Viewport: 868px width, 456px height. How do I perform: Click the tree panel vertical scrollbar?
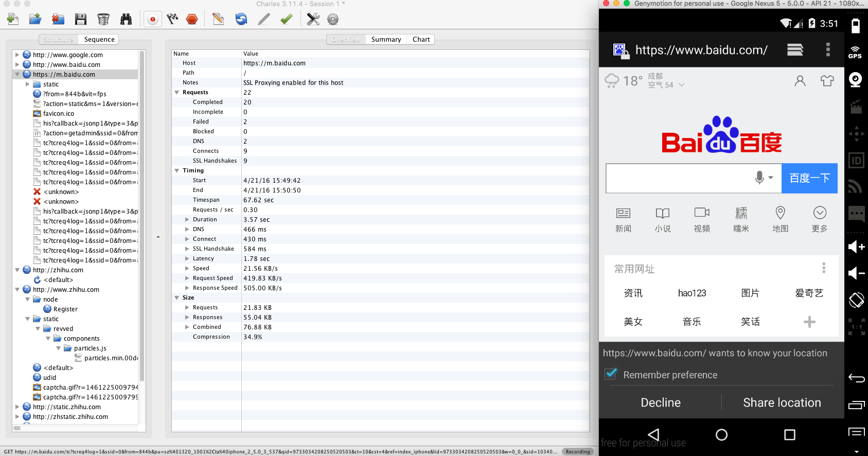click(142, 216)
